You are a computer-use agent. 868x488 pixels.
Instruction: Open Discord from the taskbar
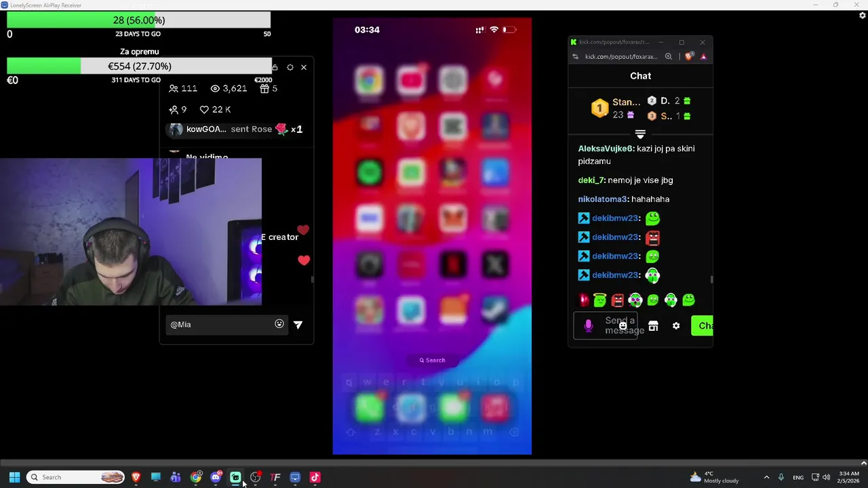[x=216, y=477]
